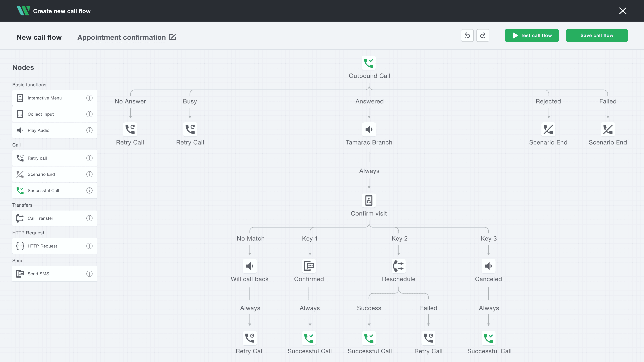Screen dimensions: 644x362
Task: Click the undo arrow button
Action: pyautogui.click(x=467, y=35)
